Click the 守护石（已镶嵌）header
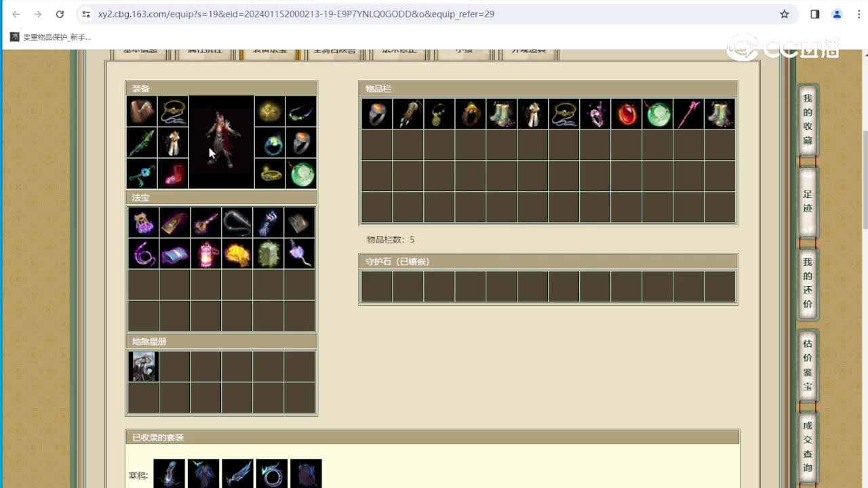The height and width of the screenshot is (488, 868). [548, 262]
